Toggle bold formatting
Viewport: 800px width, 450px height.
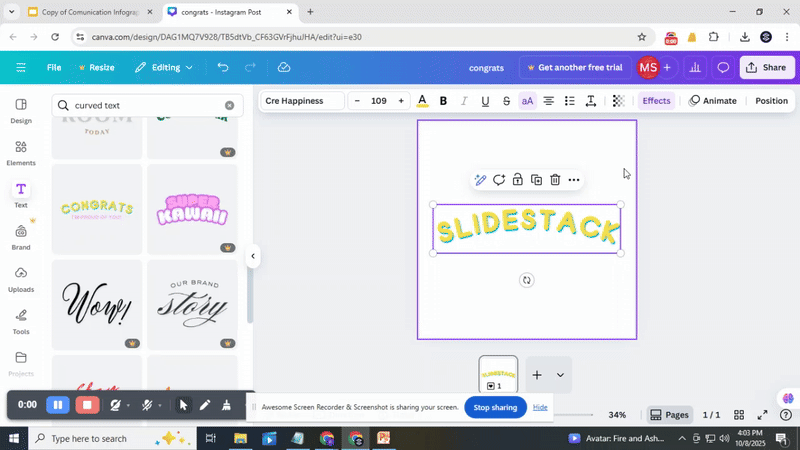[x=443, y=101]
